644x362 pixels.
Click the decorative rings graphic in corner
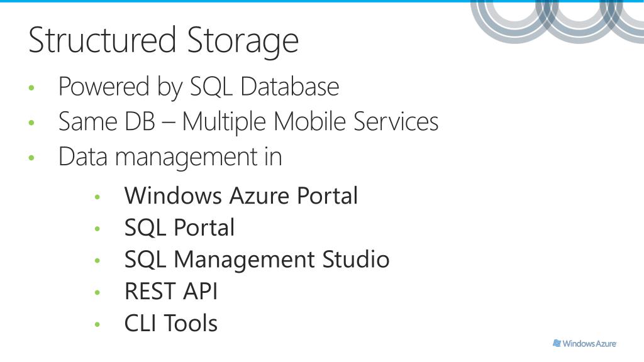tap(557, 22)
